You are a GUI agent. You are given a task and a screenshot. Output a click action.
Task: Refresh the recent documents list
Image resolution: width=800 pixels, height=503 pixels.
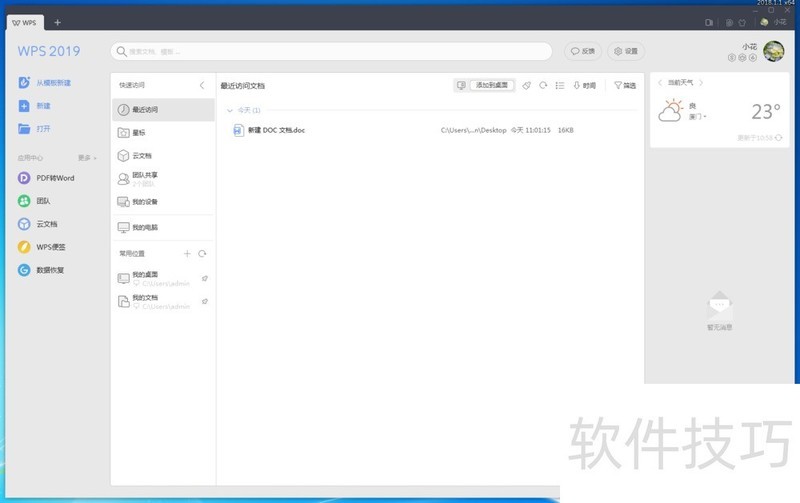543,85
